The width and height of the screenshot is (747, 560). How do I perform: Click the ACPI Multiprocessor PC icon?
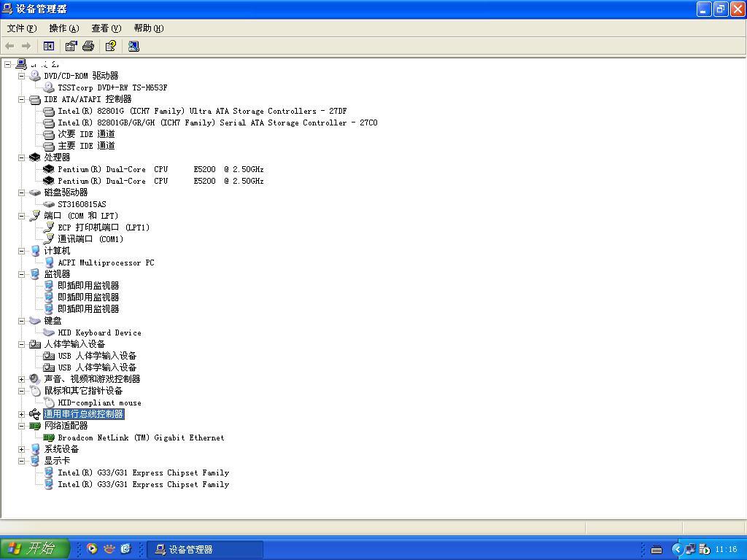(49, 262)
